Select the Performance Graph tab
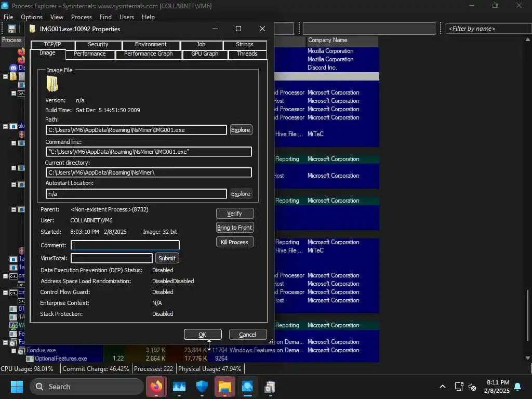 coord(148,54)
